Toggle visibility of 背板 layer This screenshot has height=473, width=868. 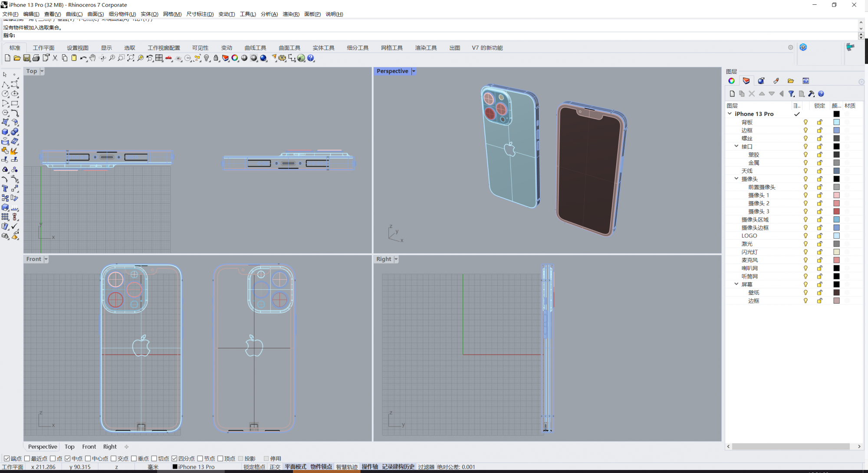pyautogui.click(x=805, y=122)
